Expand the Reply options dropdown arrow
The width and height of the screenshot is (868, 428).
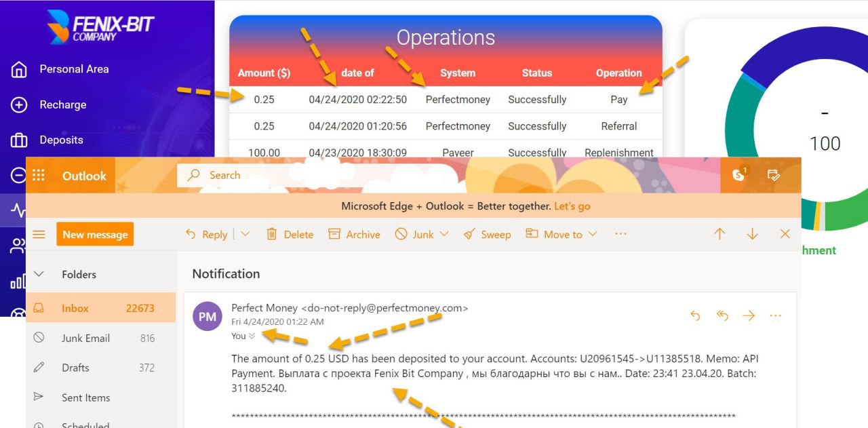click(x=245, y=234)
